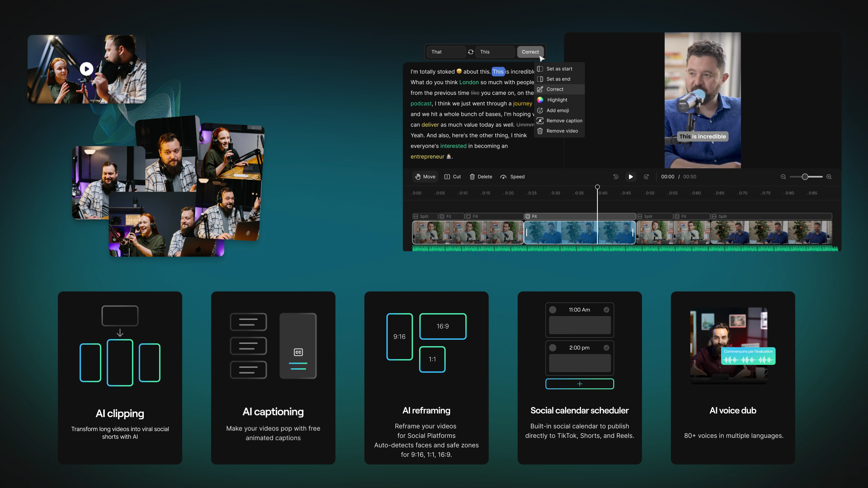Click the Delete tool in the editor toolbar
This screenshot has height=488, width=868.
coord(481,176)
